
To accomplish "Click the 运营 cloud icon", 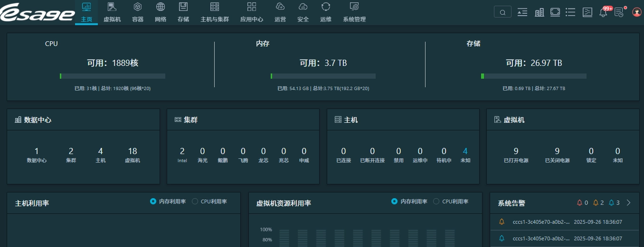I will pyautogui.click(x=280, y=7).
